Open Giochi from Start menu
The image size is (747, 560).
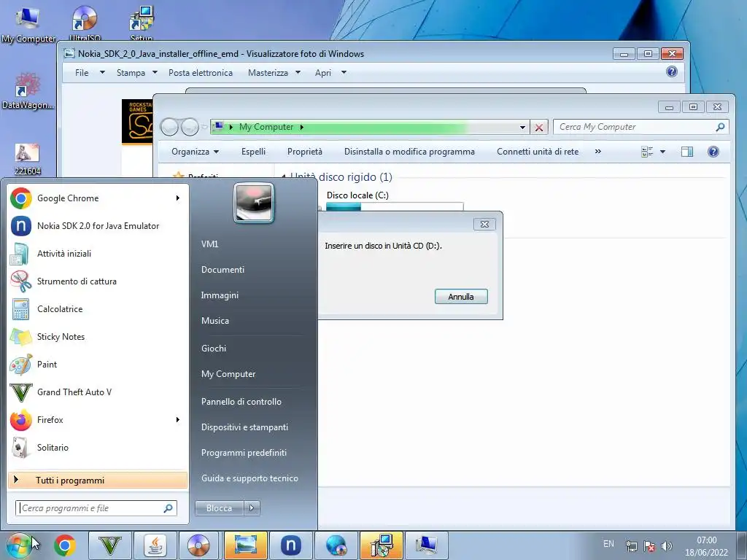(x=214, y=348)
